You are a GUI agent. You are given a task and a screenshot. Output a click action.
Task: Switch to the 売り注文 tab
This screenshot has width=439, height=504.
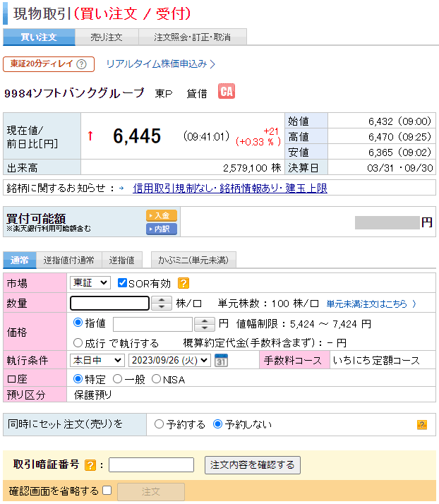[107, 37]
